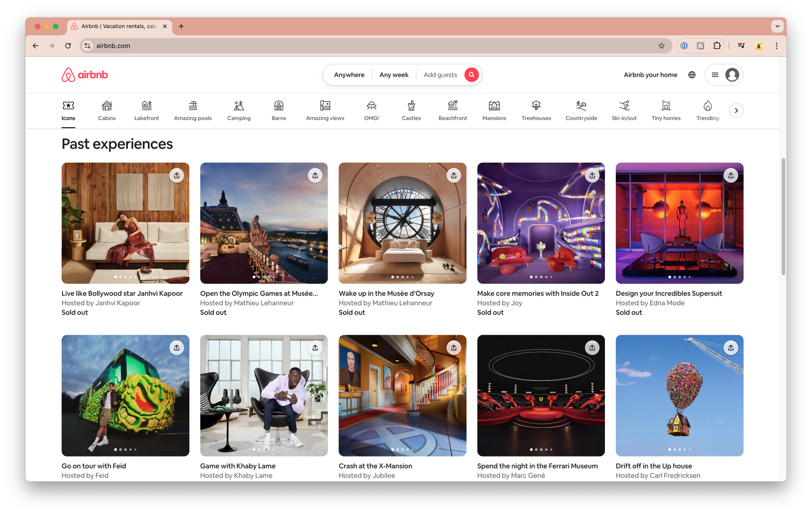
Task: Share the Incredibles Supersuit listing
Action: (731, 175)
